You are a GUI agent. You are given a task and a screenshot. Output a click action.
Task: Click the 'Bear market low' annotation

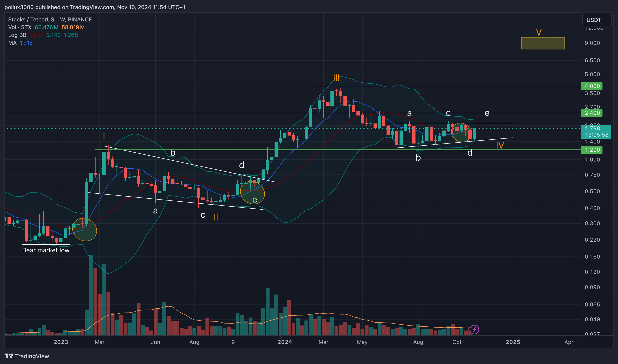coord(46,250)
